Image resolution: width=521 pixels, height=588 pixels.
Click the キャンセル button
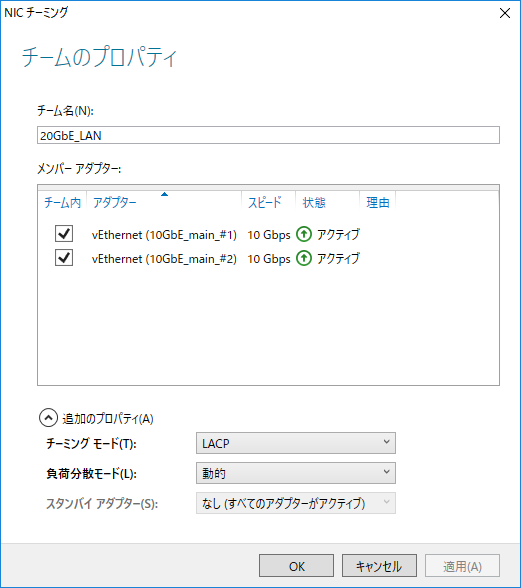[379, 566]
